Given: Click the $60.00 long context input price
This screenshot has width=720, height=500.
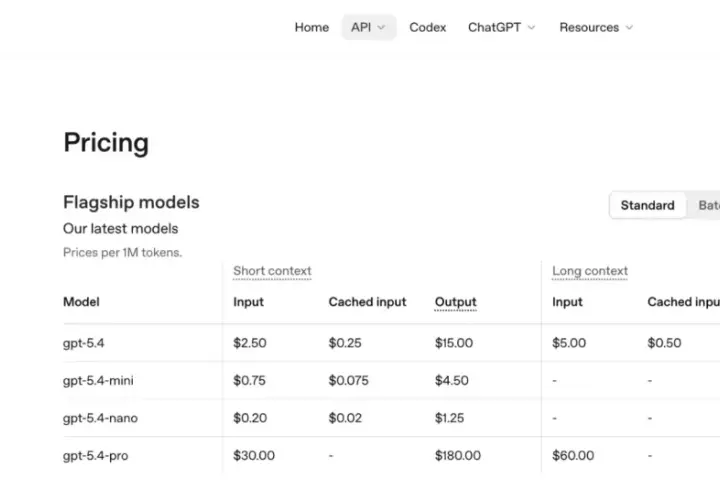Looking at the screenshot, I should coord(573,455).
